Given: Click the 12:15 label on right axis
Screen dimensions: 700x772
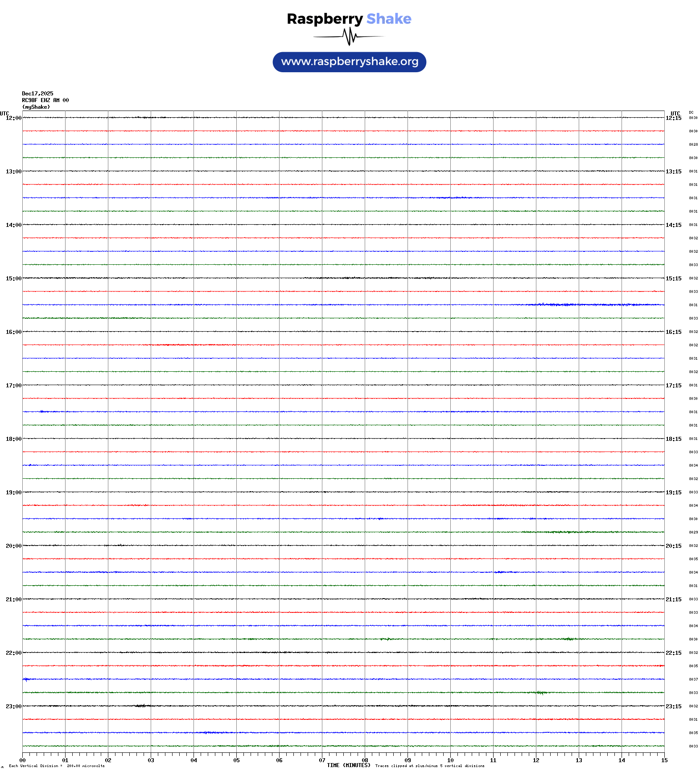Looking at the screenshot, I should click(673, 118).
